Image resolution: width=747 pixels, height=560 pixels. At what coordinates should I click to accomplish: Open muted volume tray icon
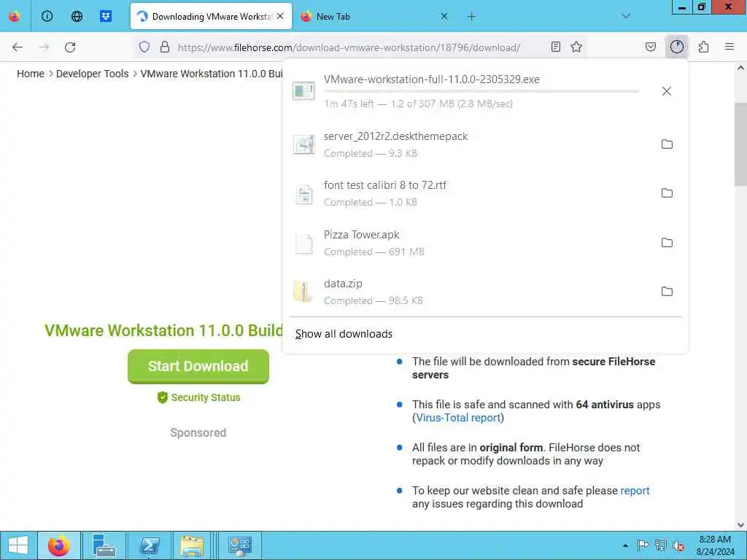(678, 545)
